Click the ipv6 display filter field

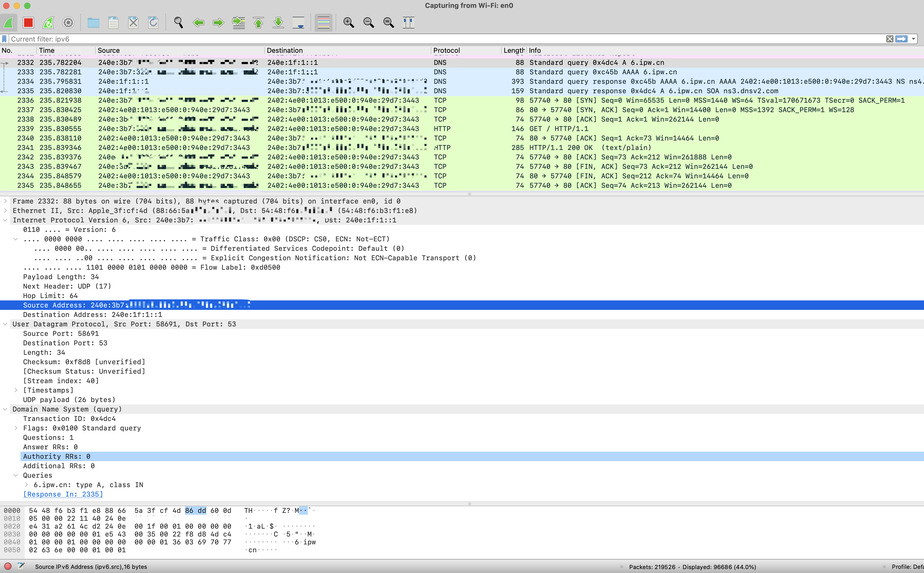(x=447, y=39)
